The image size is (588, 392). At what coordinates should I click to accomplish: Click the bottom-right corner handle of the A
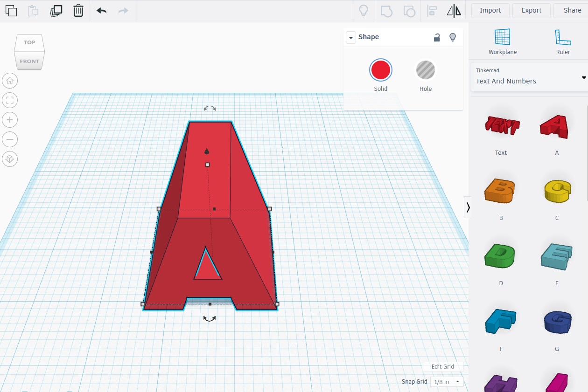tap(277, 304)
